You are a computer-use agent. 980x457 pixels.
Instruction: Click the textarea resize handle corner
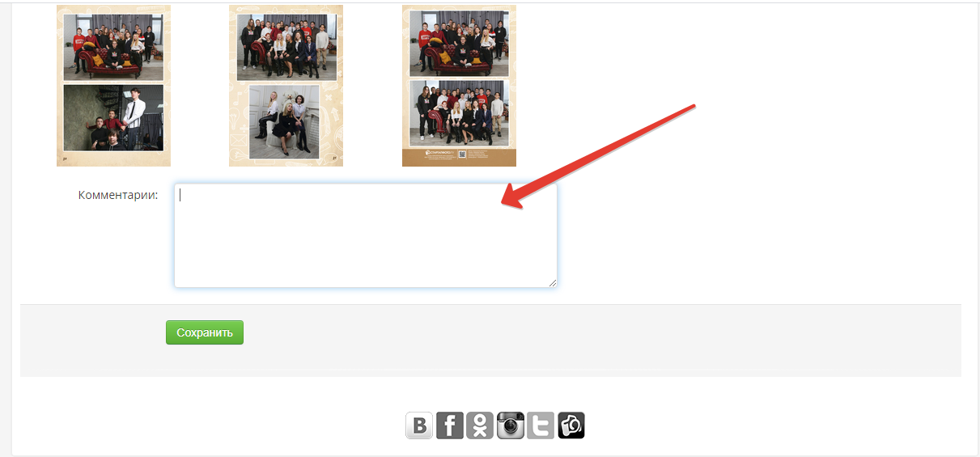point(553,282)
